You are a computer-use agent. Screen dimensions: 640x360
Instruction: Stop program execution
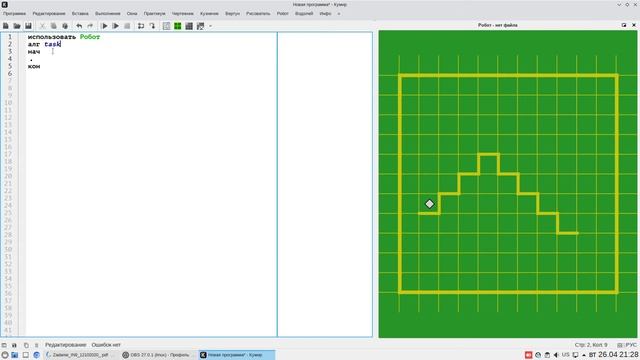click(x=127, y=26)
